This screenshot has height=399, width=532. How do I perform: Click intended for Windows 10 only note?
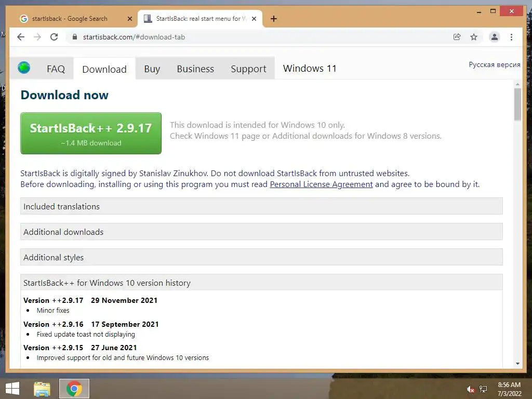(257, 125)
